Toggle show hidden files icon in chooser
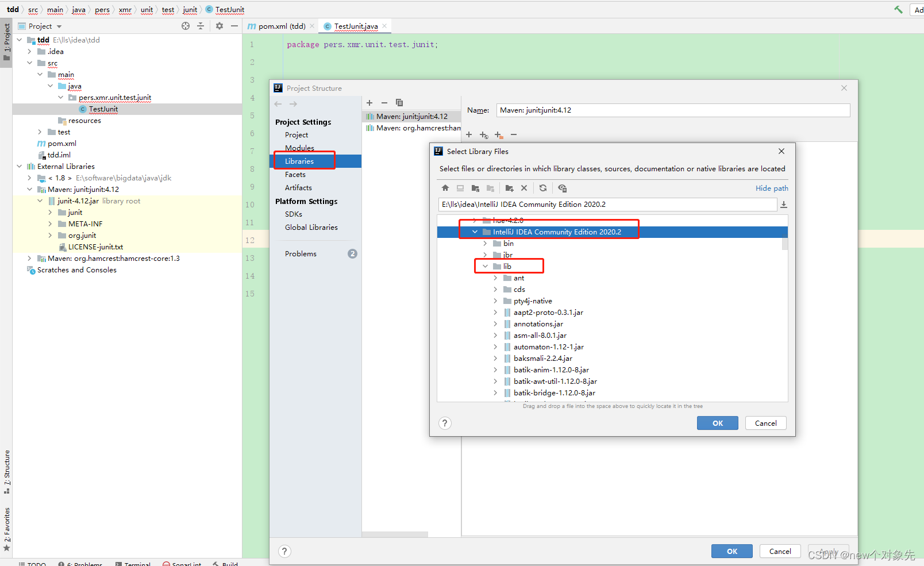This screenshot has height=566, width=924. 562,188
